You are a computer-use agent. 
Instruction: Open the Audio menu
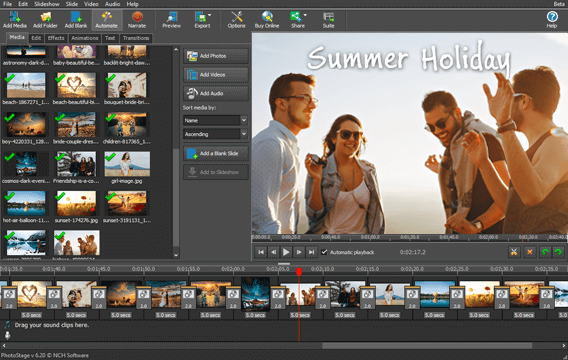(112, 4)
